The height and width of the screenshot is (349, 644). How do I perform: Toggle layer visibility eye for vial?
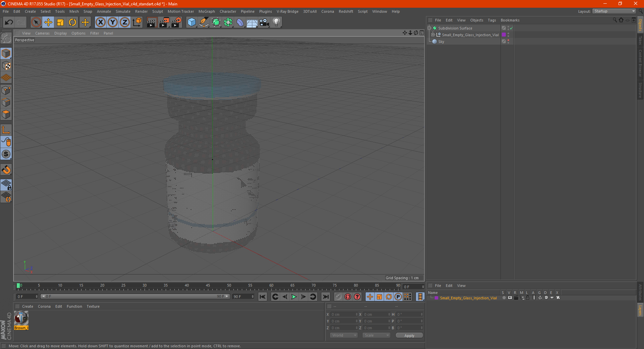click(510, 298)
